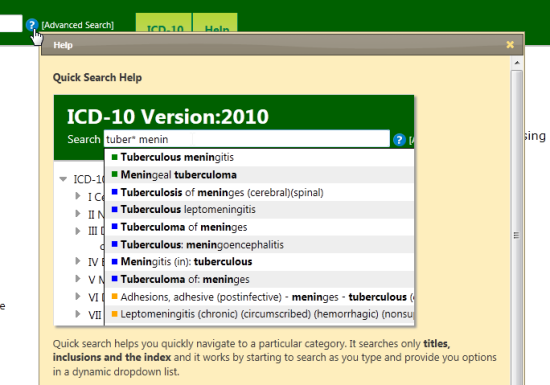Click the search field containing tuber* menin
Image resolution: width=550 pixels, height=385 pixels.
[x=247, y=139]
